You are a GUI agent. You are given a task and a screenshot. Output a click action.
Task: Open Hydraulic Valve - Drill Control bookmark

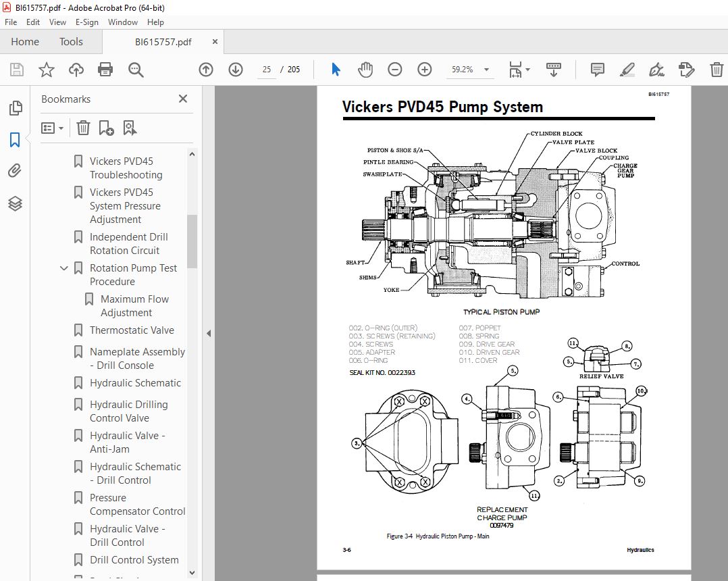pyautogui.click(x=127, y=536)
